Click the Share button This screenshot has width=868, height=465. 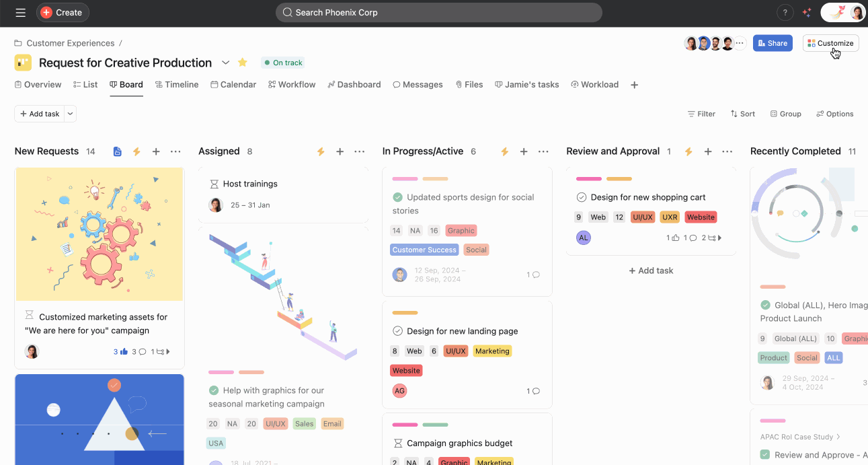(x=772, y=43)
